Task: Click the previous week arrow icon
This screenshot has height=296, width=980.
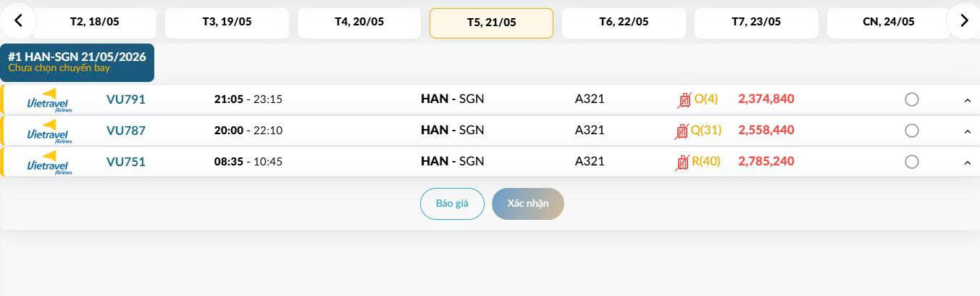Action: (x=19, y=21)
